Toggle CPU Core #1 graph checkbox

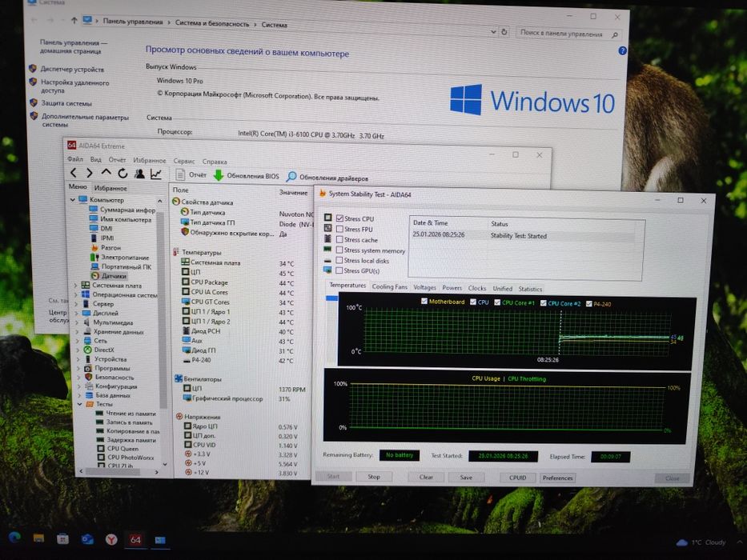pos(497,302)
